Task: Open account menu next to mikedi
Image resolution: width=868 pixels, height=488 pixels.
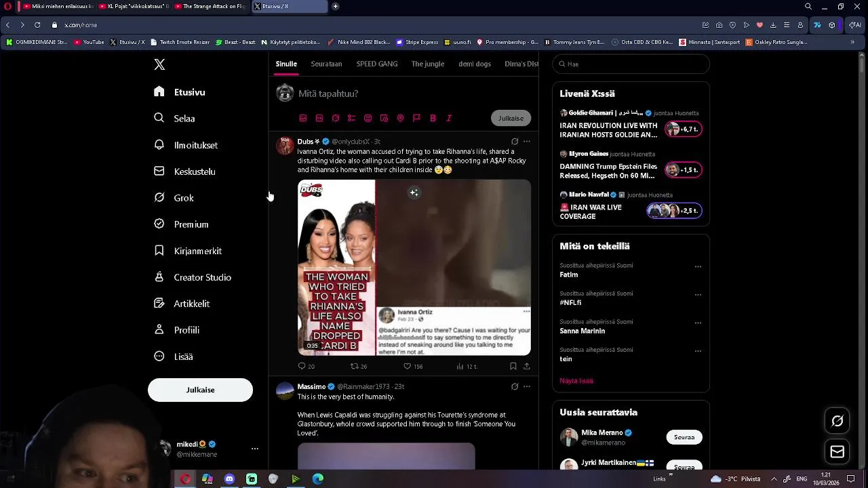Action: (x=255, y=449)
